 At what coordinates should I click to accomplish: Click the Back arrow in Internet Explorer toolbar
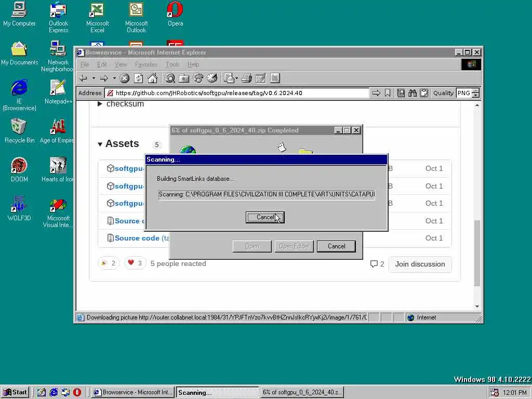83,78
